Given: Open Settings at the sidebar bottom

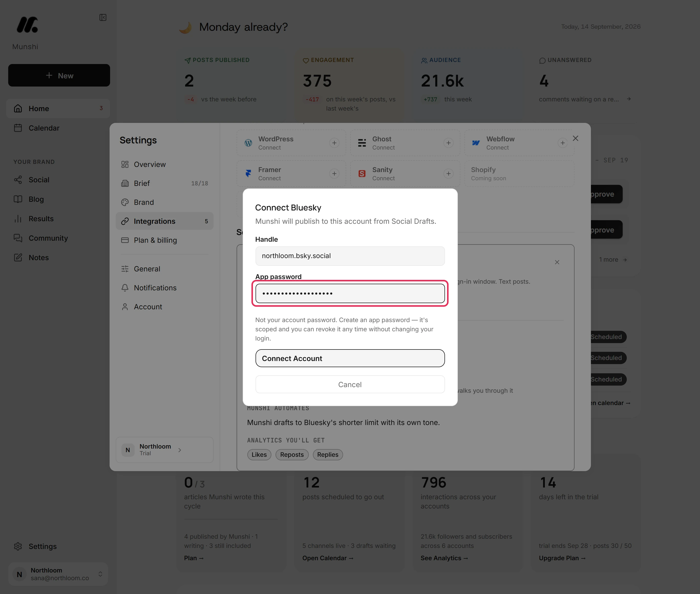Looking at the screenshot, I should coord(58,546).
